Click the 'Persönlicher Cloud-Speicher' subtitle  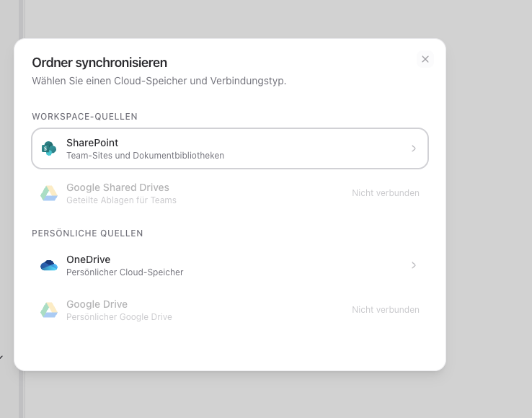125,272
